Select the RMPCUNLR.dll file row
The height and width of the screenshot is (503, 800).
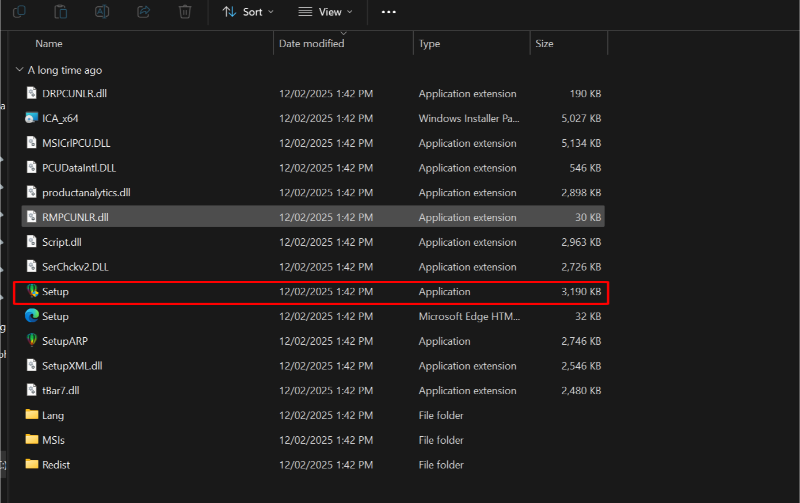pos(75,217)
